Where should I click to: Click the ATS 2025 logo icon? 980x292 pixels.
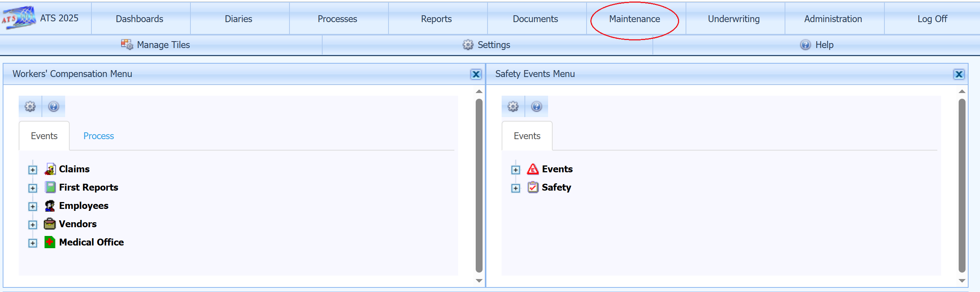pos(19,18)
